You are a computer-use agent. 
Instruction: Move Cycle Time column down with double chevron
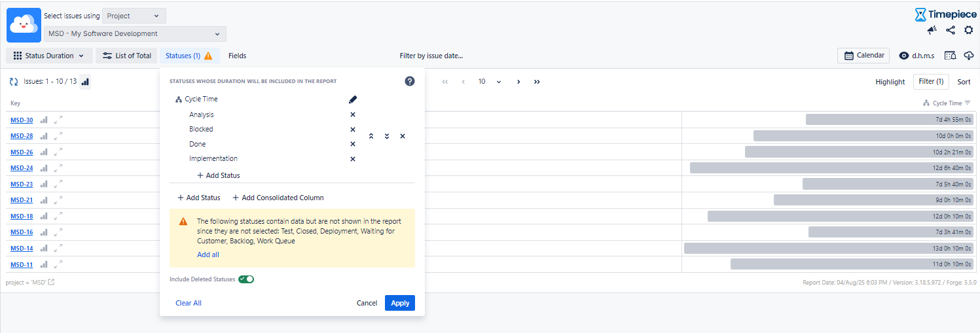click(387, 136)
